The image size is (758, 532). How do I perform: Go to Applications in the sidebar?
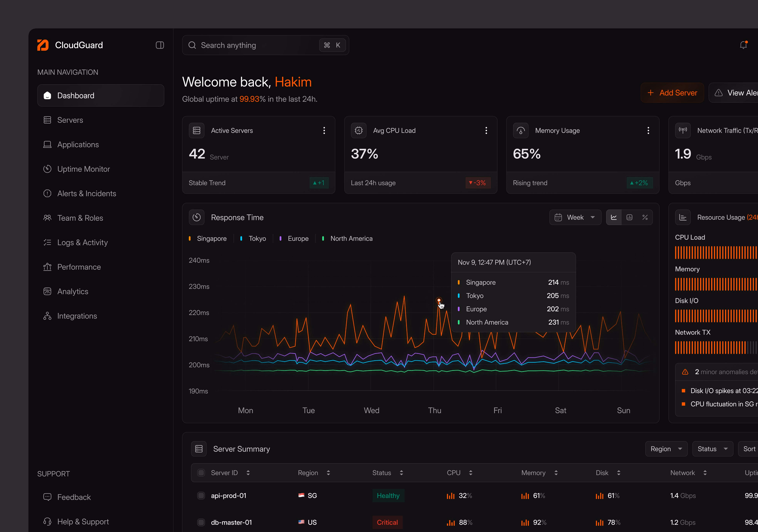coord(101,144)
